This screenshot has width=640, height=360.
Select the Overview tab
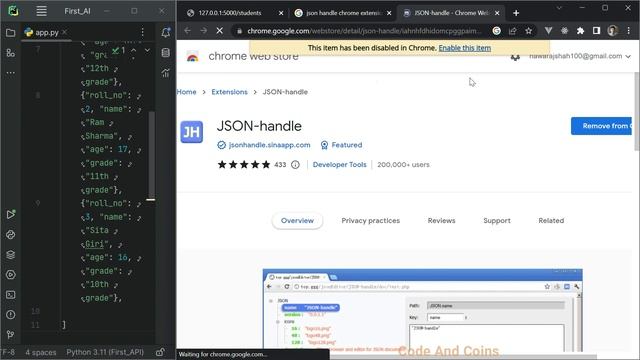pyautogui.click(x=297, y=220)
